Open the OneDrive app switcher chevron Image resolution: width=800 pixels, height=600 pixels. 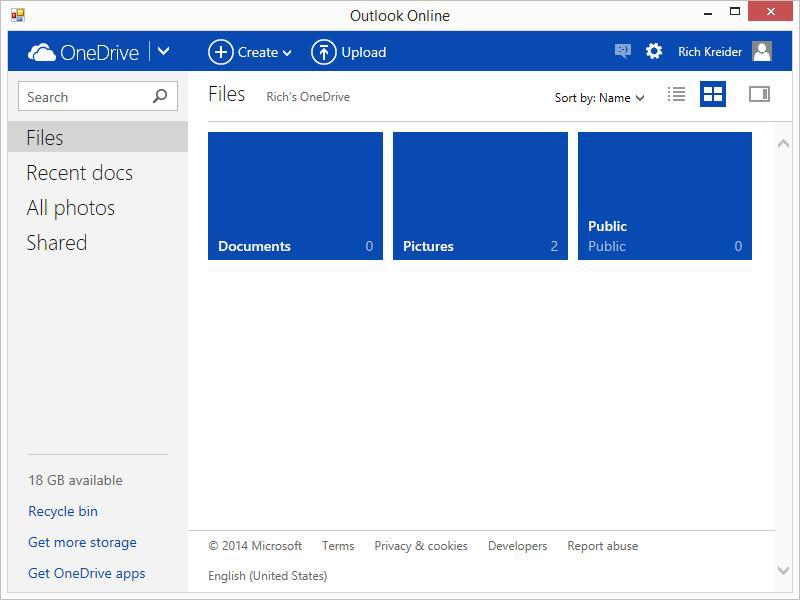coord(163,51)
